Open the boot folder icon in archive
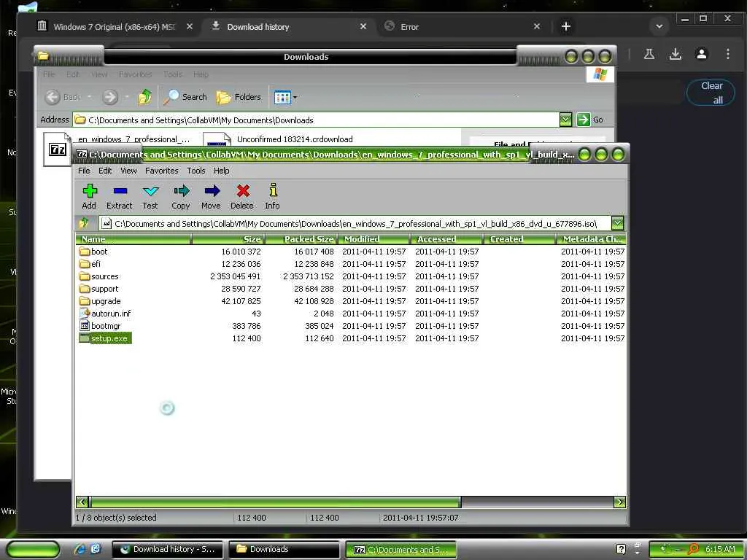This screenshot has height=560, width=747. (85, 252)
